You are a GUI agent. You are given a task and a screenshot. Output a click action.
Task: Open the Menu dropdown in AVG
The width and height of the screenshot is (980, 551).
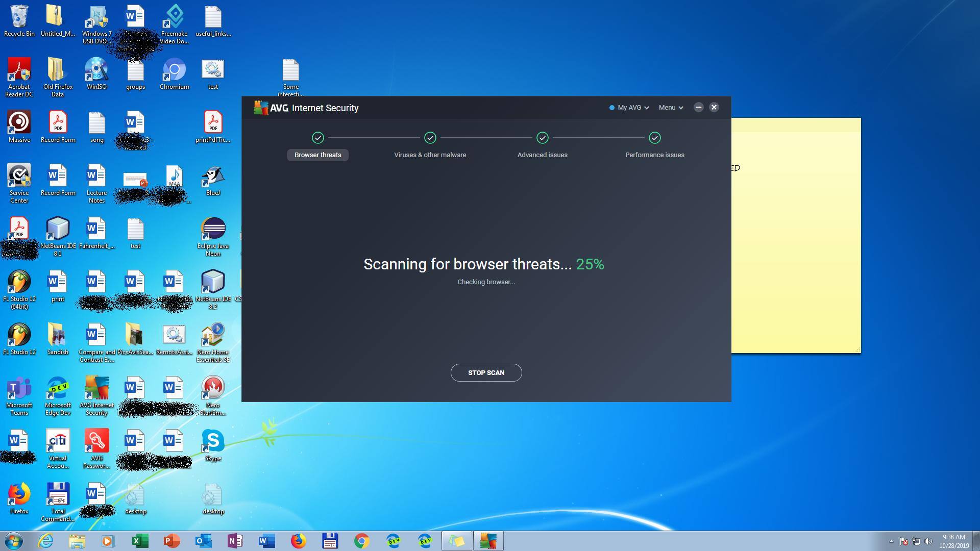pos(671,108)
